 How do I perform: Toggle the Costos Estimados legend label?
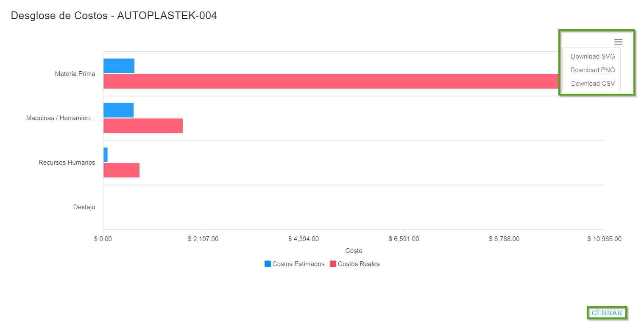point(298,264)
